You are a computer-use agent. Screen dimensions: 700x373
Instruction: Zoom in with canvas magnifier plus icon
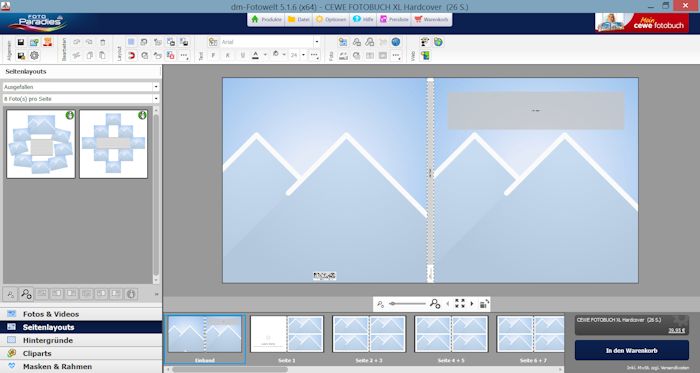click(435, 304)
